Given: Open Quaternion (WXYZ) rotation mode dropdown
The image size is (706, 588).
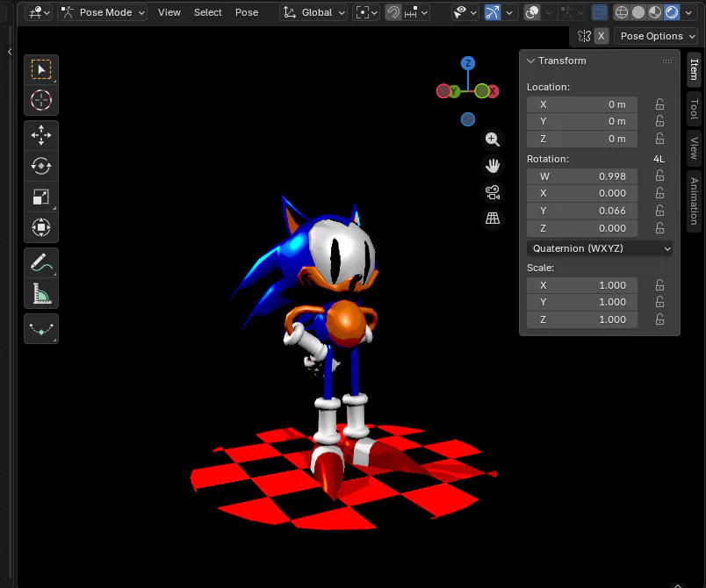Looking at the screenshot, I should click(x=600, y=248).
